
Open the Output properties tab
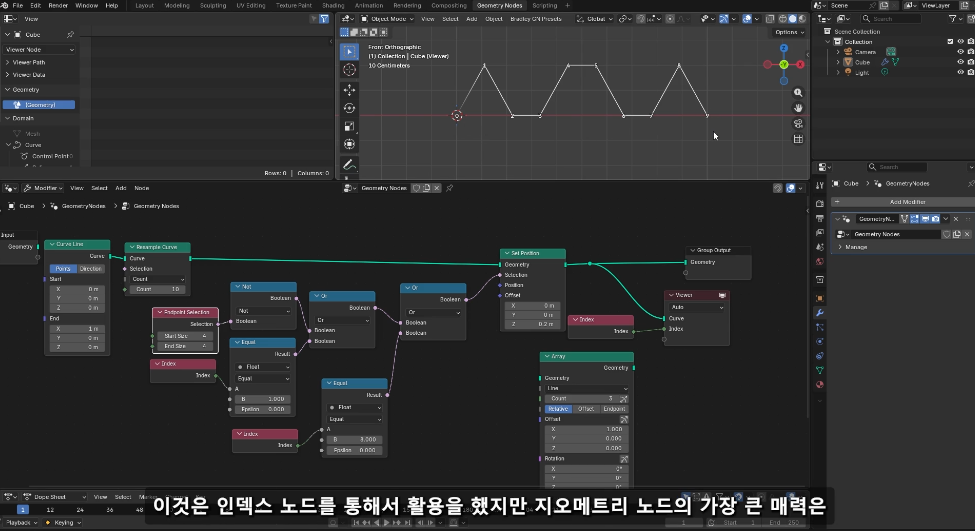[820, 218]
